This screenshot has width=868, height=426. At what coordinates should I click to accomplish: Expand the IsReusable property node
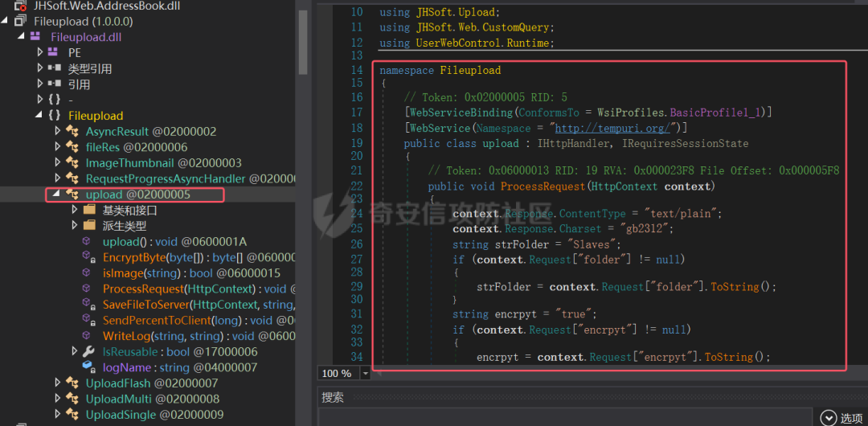[x=76, y=351]
